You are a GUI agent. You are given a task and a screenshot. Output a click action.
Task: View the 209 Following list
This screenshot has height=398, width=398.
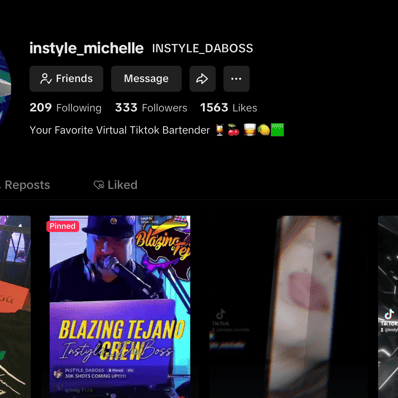[65, 108]
